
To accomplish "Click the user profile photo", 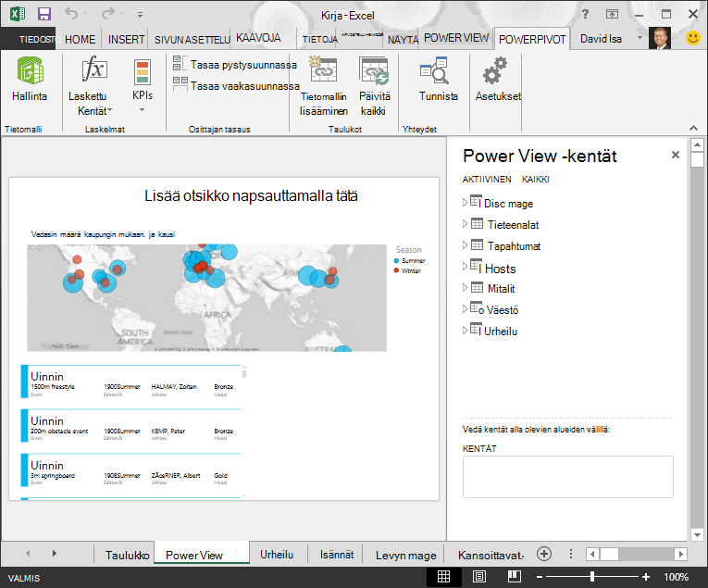I will pyautogui.click(x=660, y=38).
